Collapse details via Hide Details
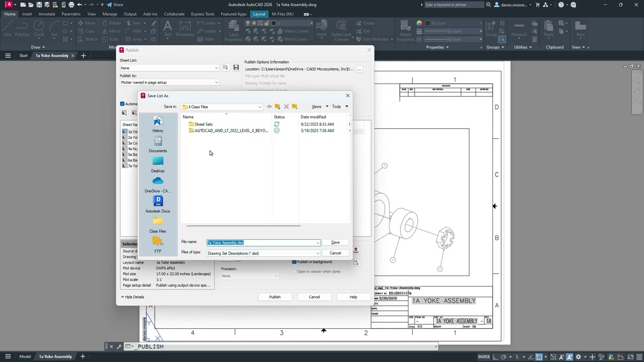 click(x=133, y=297)
